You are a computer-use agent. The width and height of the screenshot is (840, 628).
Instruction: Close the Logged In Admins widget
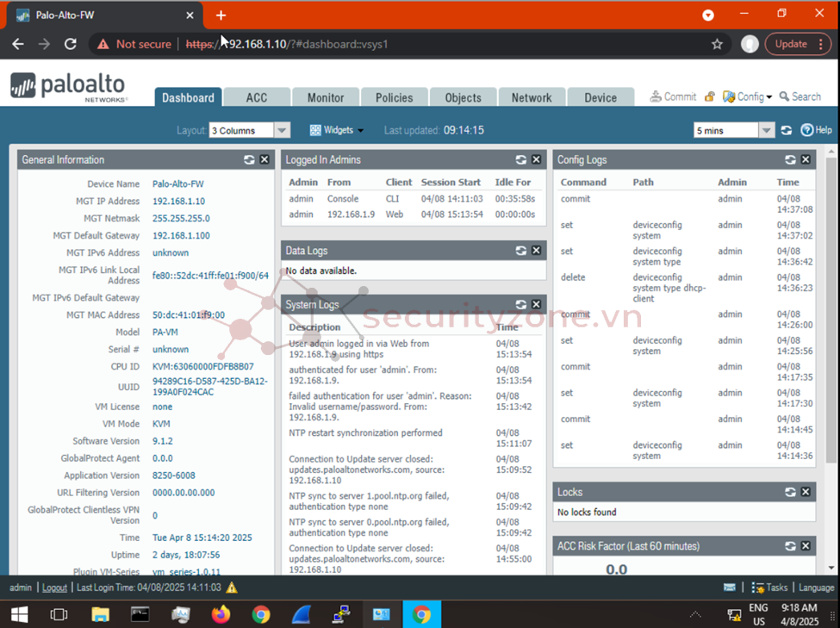536,159
